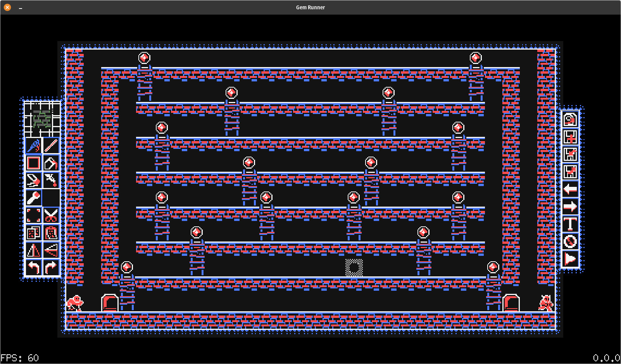Click the left exit door on ground floor

click(110, 303)
